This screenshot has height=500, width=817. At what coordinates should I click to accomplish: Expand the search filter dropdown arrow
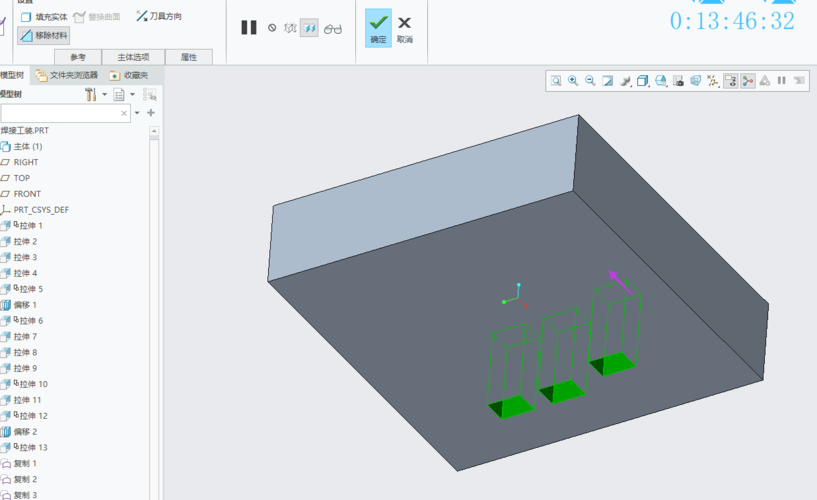coord(137,114)
